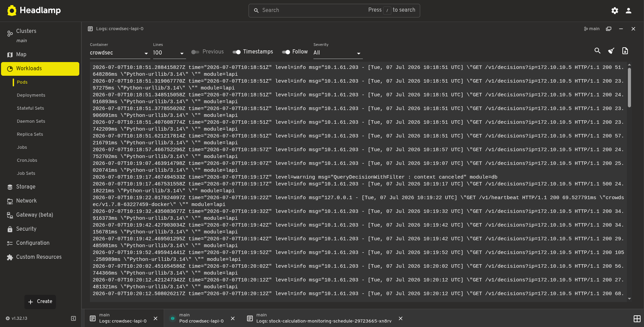
Task: Click the scrollbar up arrow in the logs
Action: pyautogui.click(x=629, y=65)
